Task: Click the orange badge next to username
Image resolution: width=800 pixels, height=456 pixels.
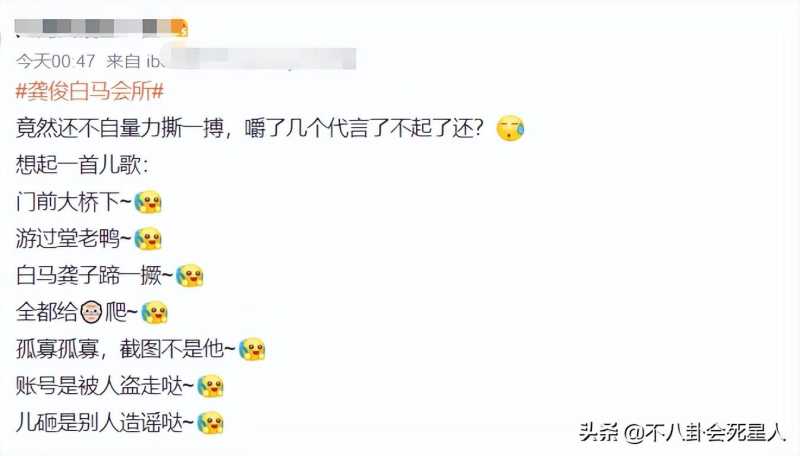Action: pos(180,27)
